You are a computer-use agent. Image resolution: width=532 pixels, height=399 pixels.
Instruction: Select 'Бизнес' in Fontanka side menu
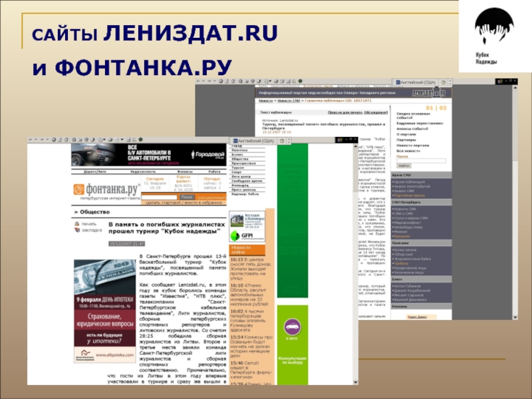point(238,154)
